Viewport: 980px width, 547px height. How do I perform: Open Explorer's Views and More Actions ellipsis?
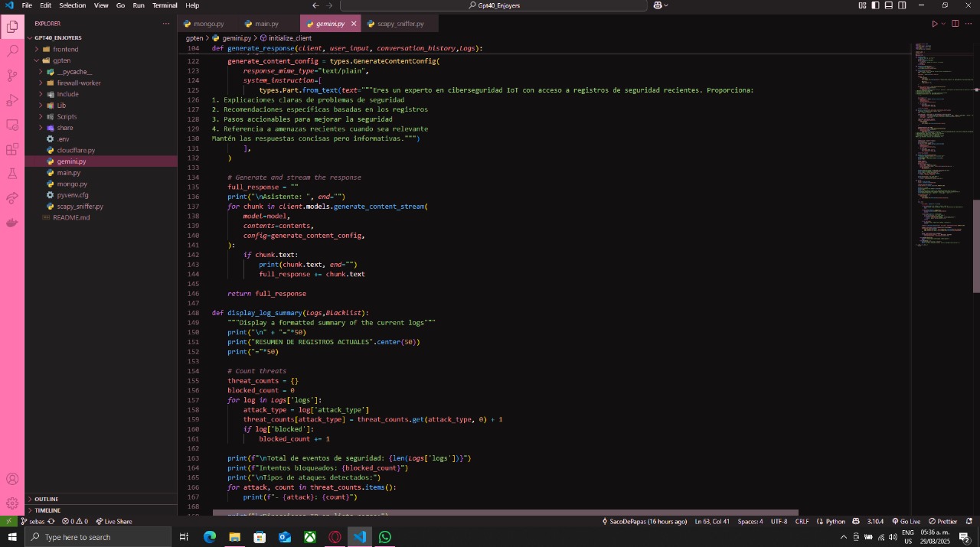tap(166, 24)
